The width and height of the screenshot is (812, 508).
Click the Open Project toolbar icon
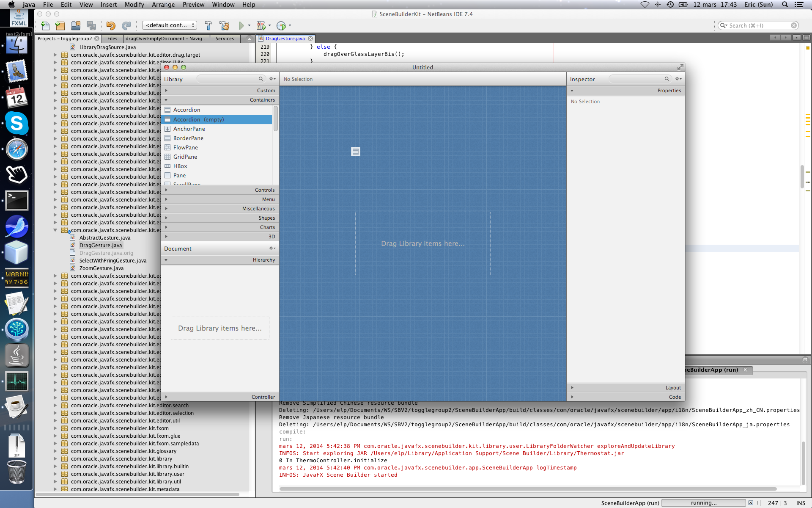click(76, 26)
